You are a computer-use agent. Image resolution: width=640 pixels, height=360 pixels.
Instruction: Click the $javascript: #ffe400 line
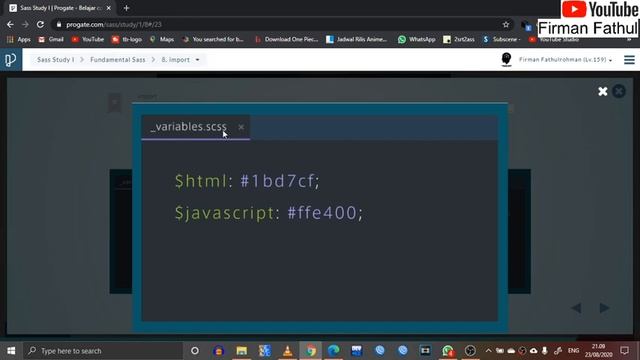[x=269, y=213]
